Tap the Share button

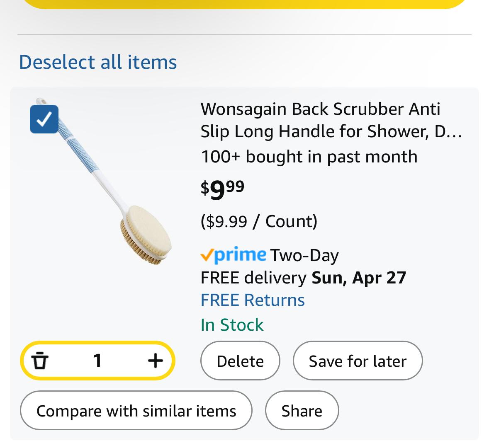click(302, 411)
